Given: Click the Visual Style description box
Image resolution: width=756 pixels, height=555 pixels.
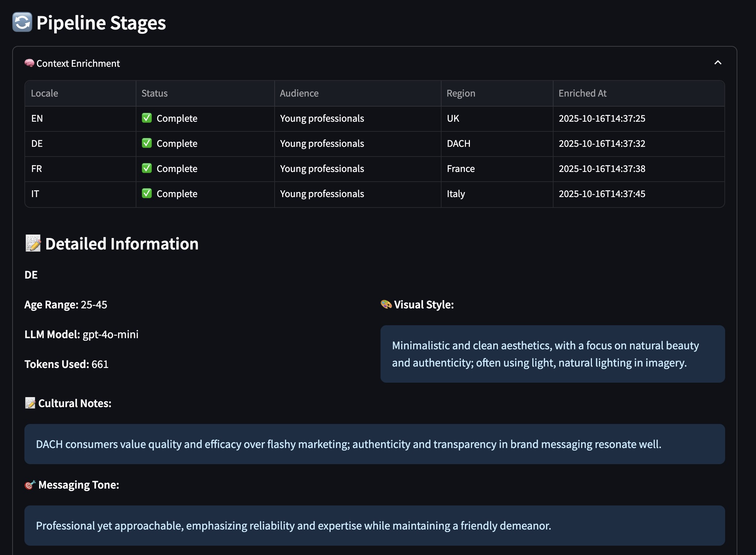Looking at the screenshot, I should [x=552, y=354].
